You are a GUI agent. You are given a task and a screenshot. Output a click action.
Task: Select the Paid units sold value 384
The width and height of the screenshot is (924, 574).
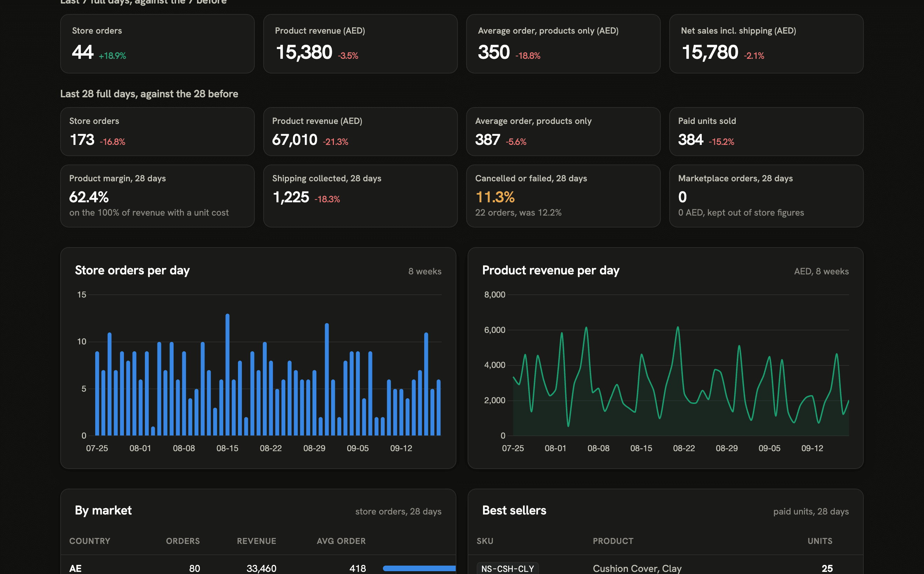[x=691, y=140]
